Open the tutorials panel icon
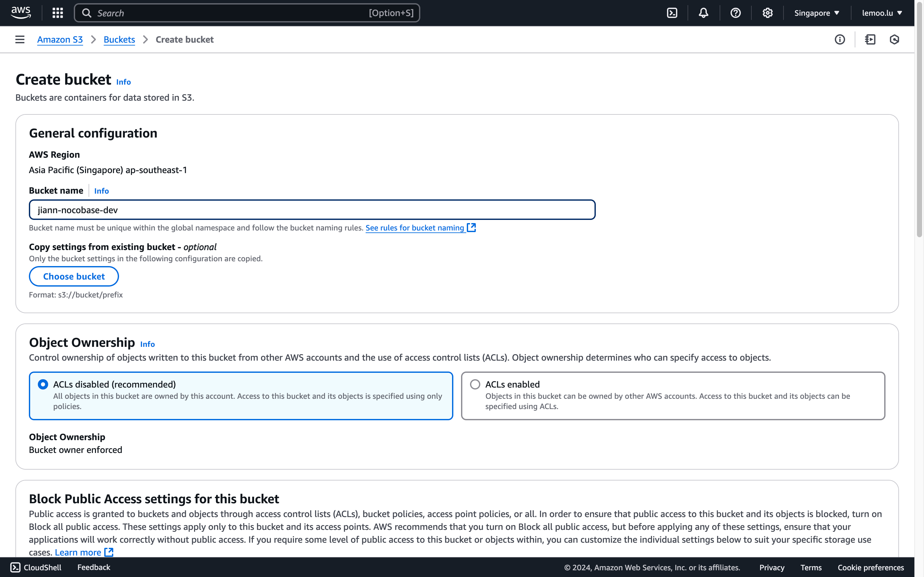This screenshot has height=577, width=924. 870,39
